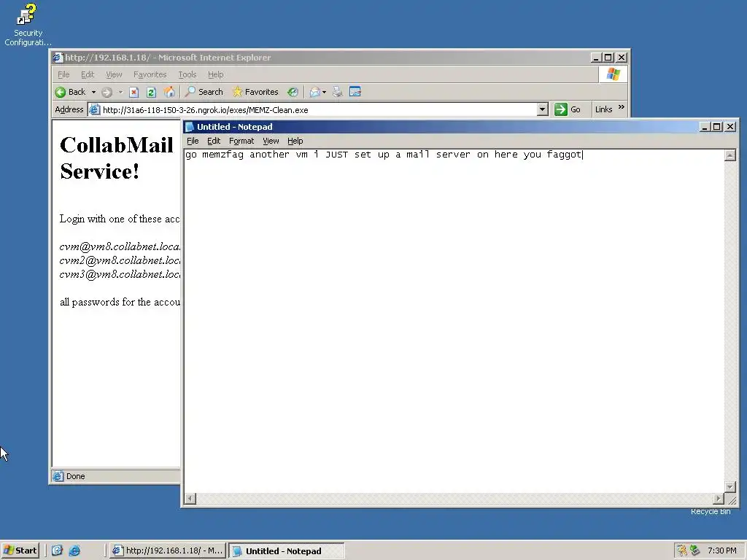Click the Notepad left scroll arrow
The width and height of the screenshot is (747, 560).
pos(190,499)
